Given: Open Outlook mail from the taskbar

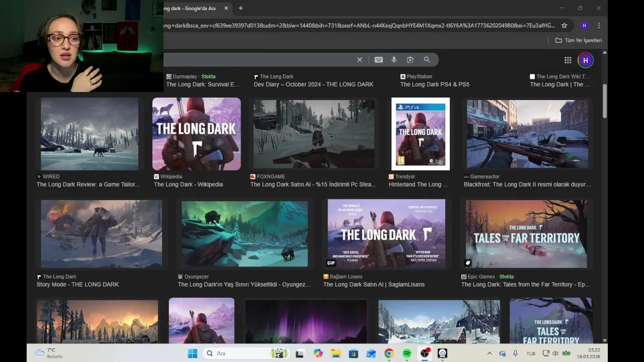Looking at the screenshot, I should [371, 353].
